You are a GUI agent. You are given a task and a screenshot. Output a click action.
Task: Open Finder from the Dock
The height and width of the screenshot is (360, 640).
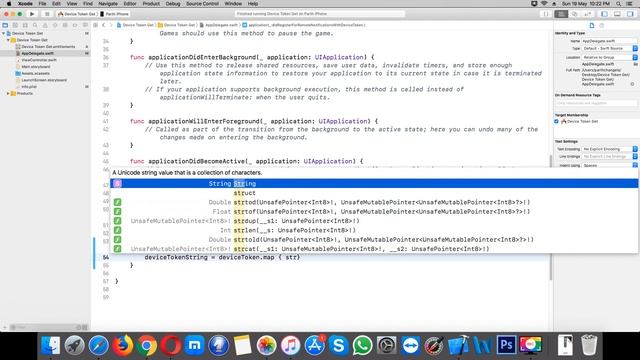(51, 346)
